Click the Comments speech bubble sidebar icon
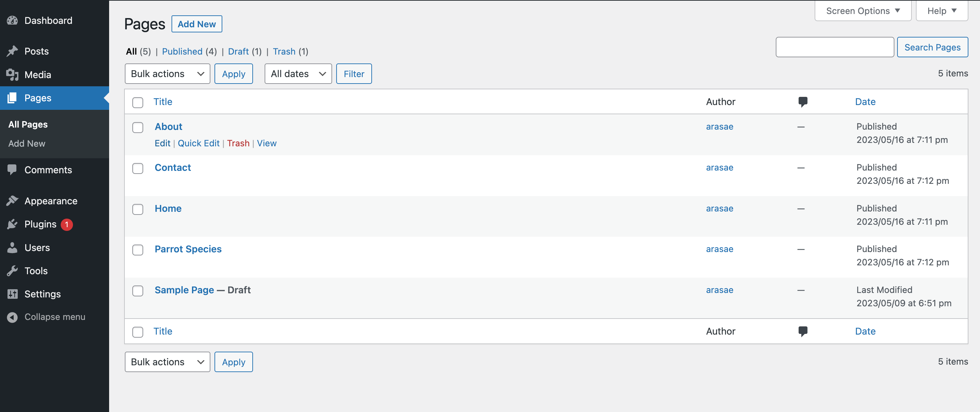Image resolution: width=980 pixels, height=412 pixels. [12, 169]
